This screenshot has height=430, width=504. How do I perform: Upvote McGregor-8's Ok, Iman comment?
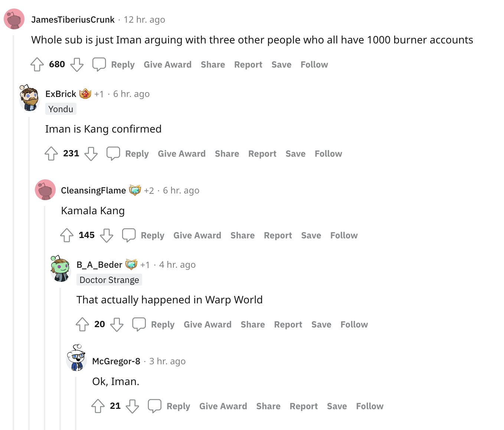(98, 406)
